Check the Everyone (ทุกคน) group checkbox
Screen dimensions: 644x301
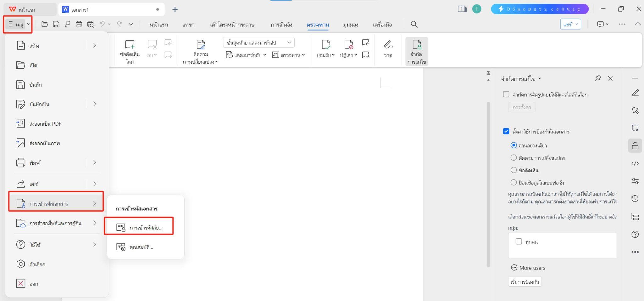519,241
